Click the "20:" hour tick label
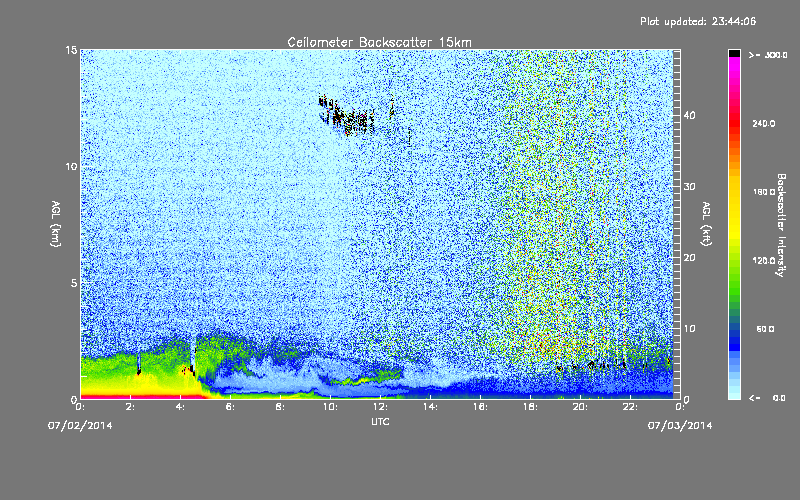The image size is (800, 500). tap(580, 407)
